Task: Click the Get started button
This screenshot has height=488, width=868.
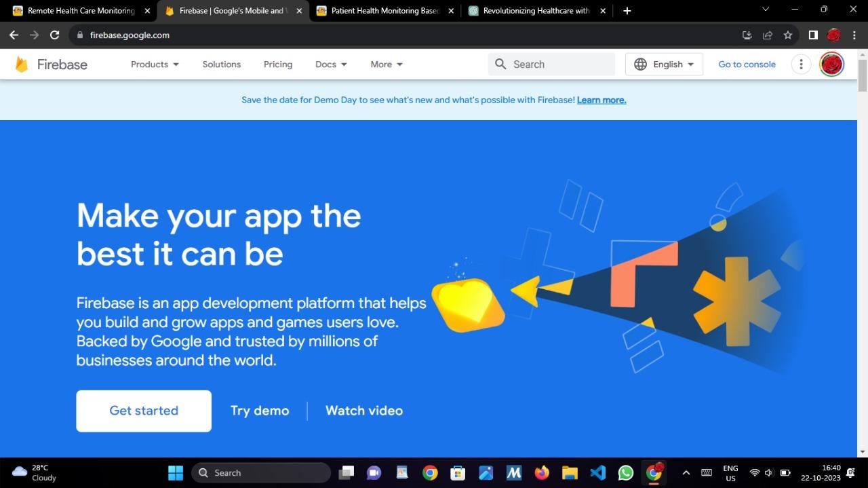Action: [144, 411]
